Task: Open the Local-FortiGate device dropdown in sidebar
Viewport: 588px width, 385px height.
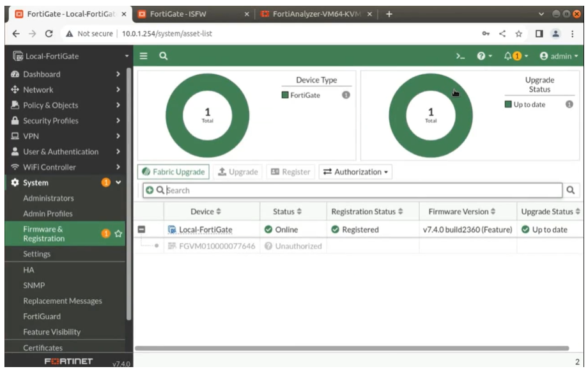Action: tap(70, 56)
